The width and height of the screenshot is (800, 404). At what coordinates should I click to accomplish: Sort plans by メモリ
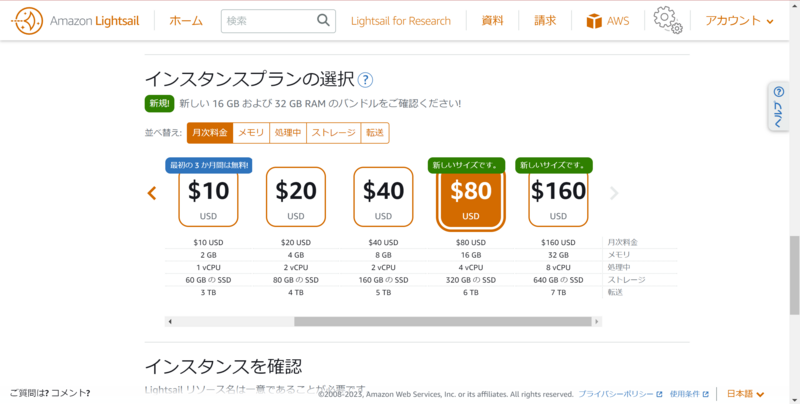tap(251, 133)
